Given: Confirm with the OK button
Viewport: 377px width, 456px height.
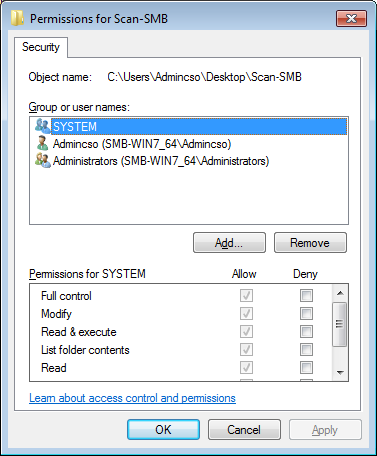Looking at the screenshot, I should click(163, 429).
